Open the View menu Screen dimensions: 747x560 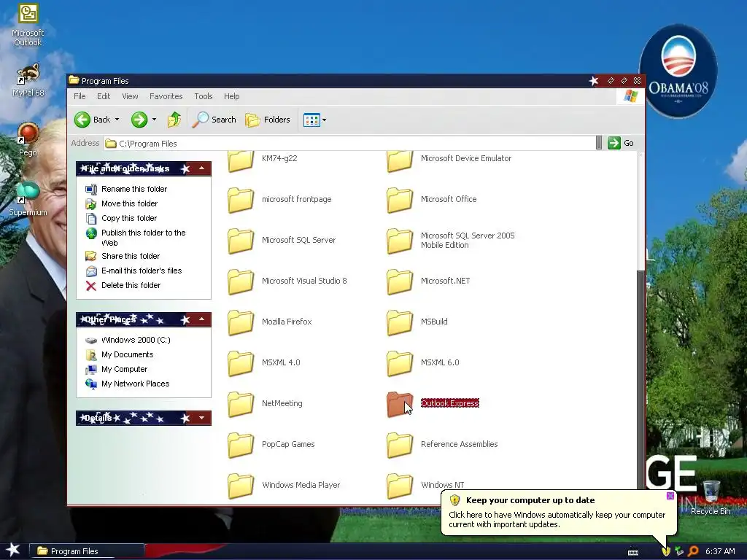point(130,96)
